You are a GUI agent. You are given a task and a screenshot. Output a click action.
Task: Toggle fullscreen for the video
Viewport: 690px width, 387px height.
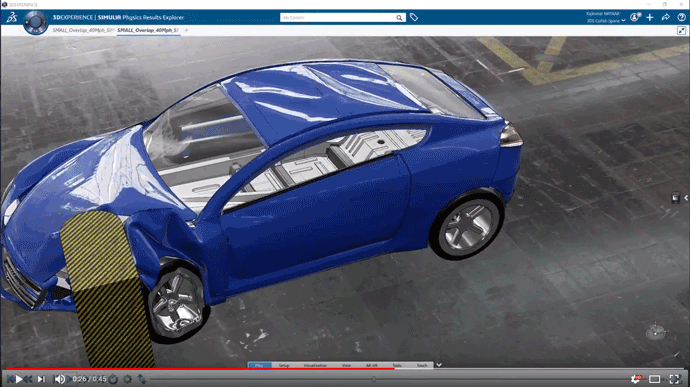[x=675, y=379]
